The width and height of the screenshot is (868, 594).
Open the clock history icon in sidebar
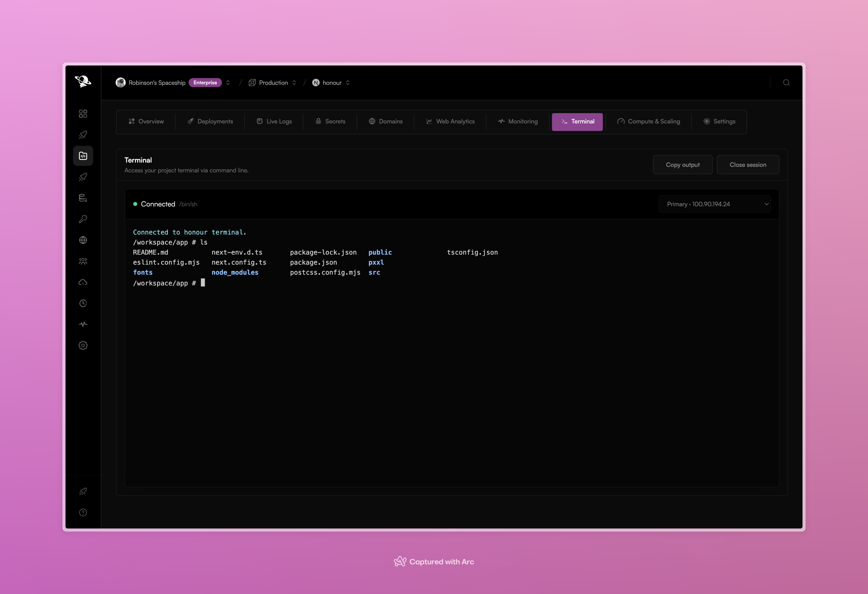tap(83, 303)
